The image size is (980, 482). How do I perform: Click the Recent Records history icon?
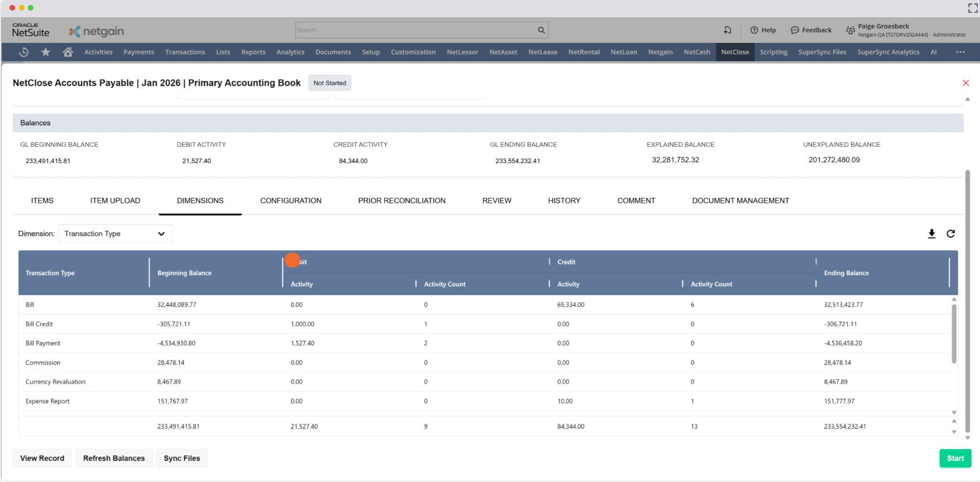click(x=24, y=52)
